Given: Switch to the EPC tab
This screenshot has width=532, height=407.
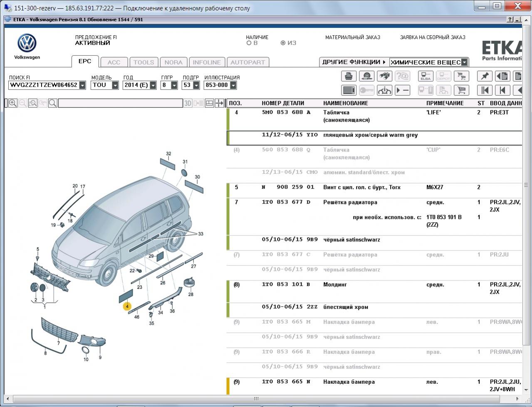Looking at the screenshot, I should tap(85, 61).
